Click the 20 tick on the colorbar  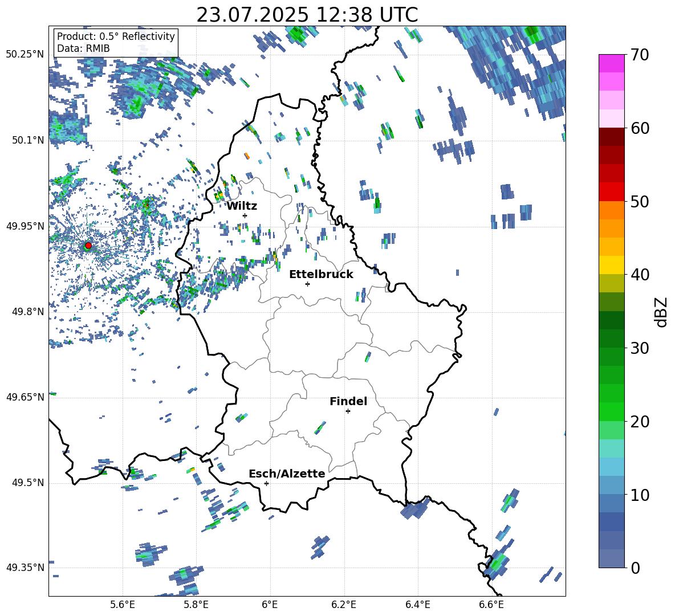[x=639, y=422]
